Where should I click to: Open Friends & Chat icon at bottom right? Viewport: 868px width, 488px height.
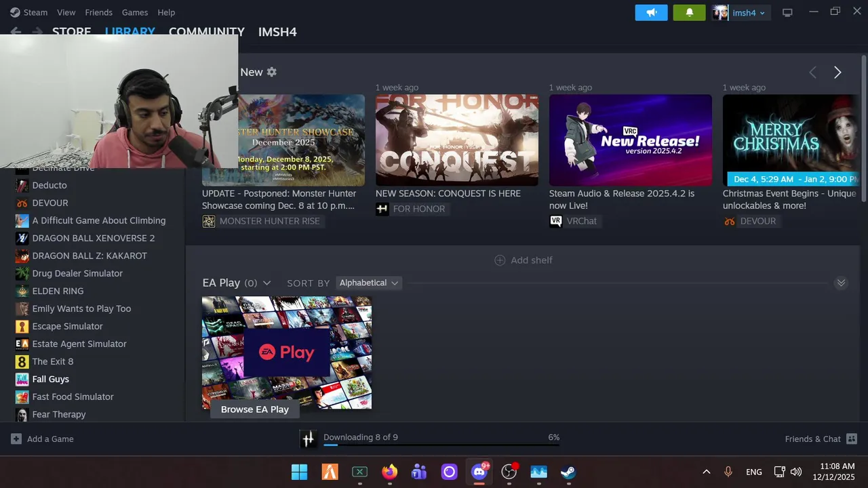coord(852,439)
